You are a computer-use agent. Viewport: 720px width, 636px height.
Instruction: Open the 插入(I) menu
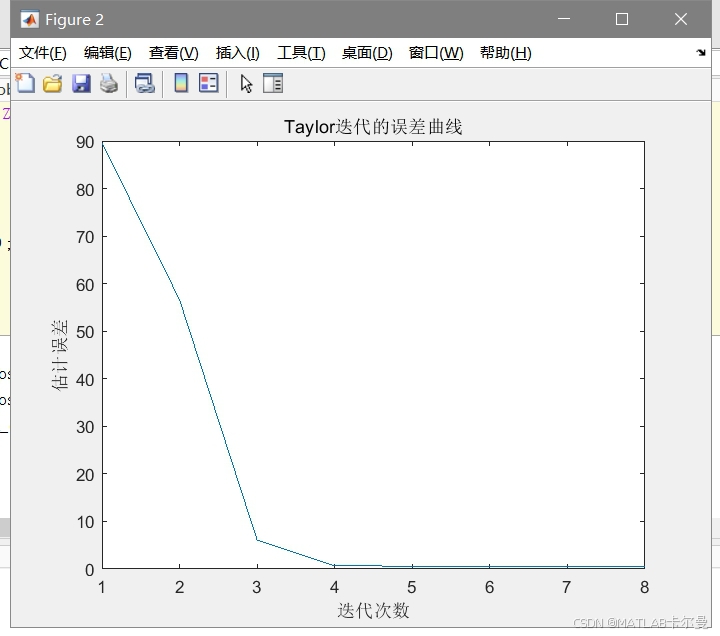coord(237,53)
